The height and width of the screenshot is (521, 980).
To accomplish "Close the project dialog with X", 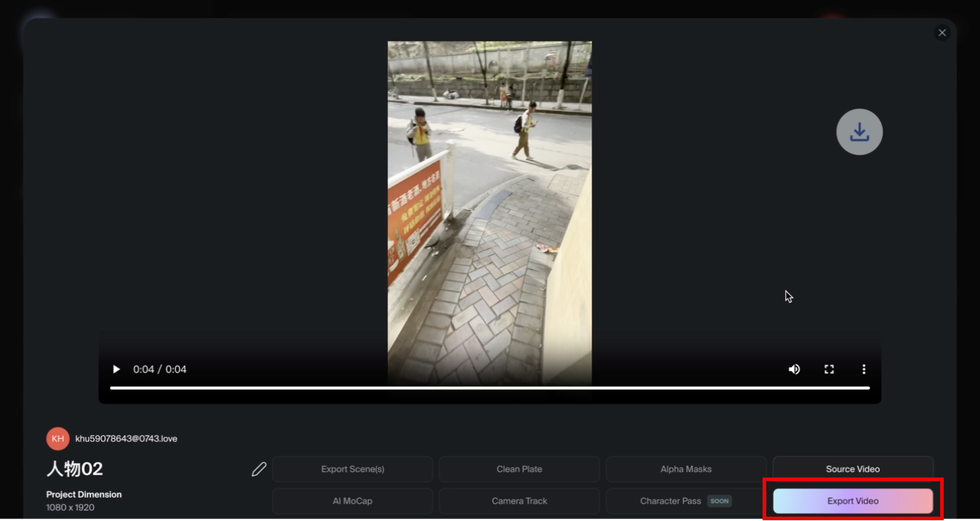I will pos(942,32).
